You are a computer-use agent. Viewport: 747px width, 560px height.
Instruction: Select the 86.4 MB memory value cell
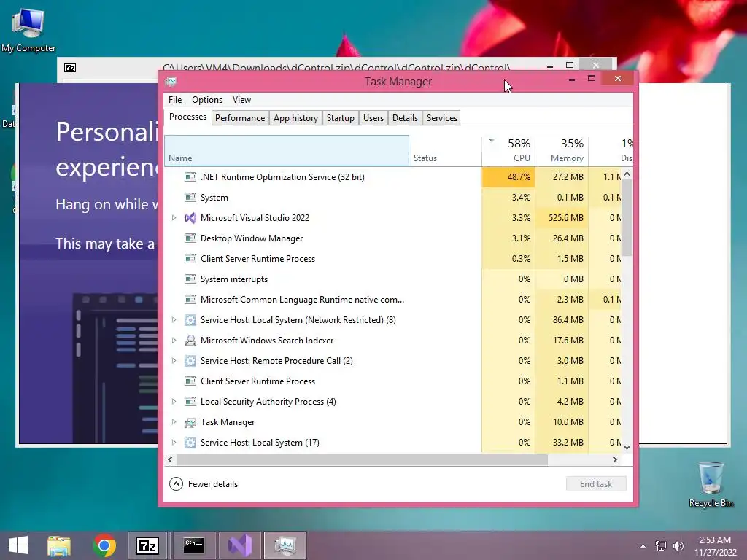pos(562,320)
